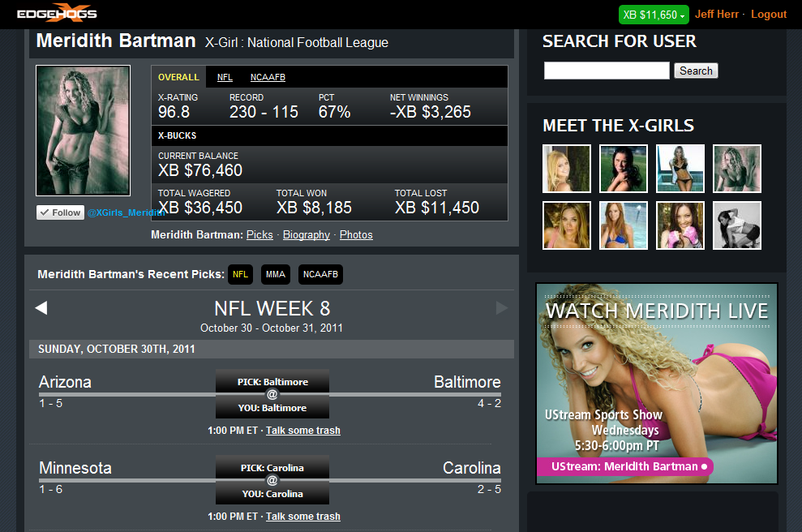This screenshot has width=802, height=532.
Task: Open the @XGirls_Meridith Twitter link
Action: (126, 212)
